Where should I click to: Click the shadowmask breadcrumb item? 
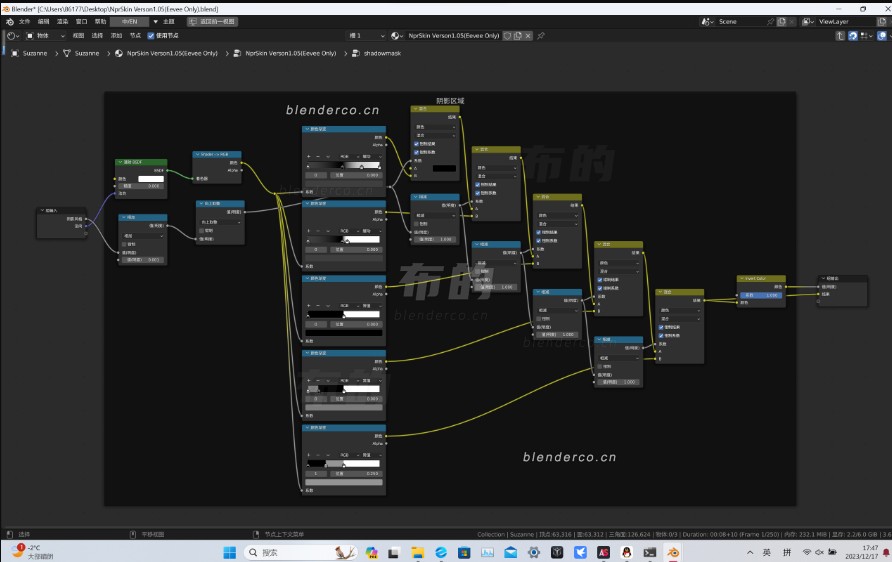point(377,53)
